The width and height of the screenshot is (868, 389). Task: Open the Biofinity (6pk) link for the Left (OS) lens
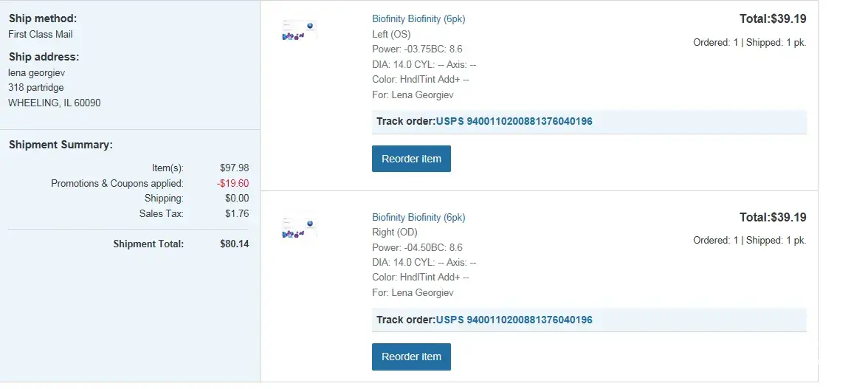coord(418,19)
